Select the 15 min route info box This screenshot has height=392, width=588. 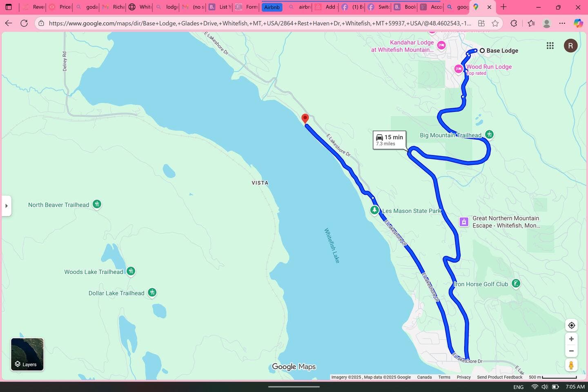(x=390, y=140)
